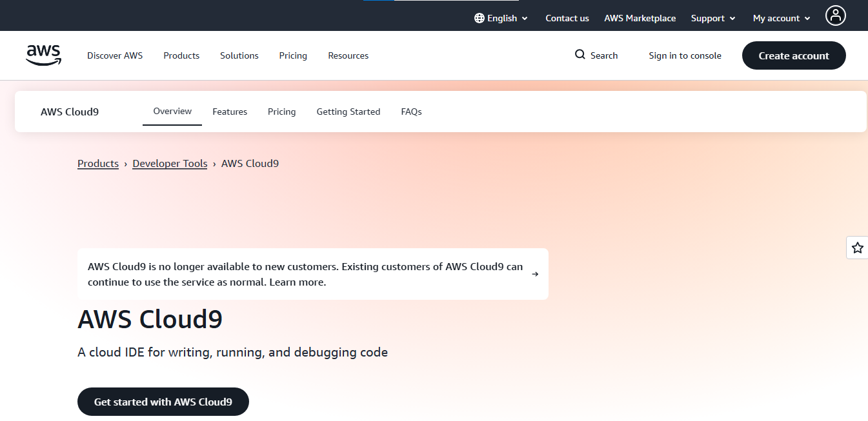Viewport: 868px width, 421px height.
Task: Click the AWS logo to go home
Action: tap(43, 55)
